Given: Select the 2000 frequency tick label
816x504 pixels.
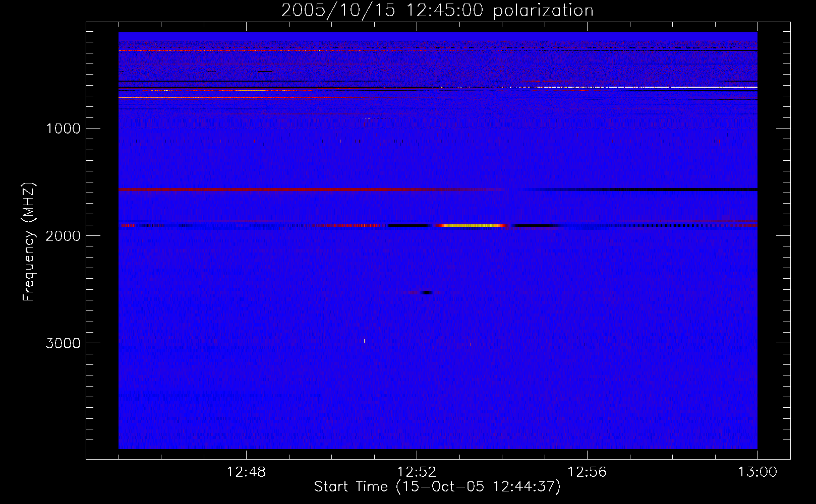Looking at the screenshot, I should click(63, 236).
